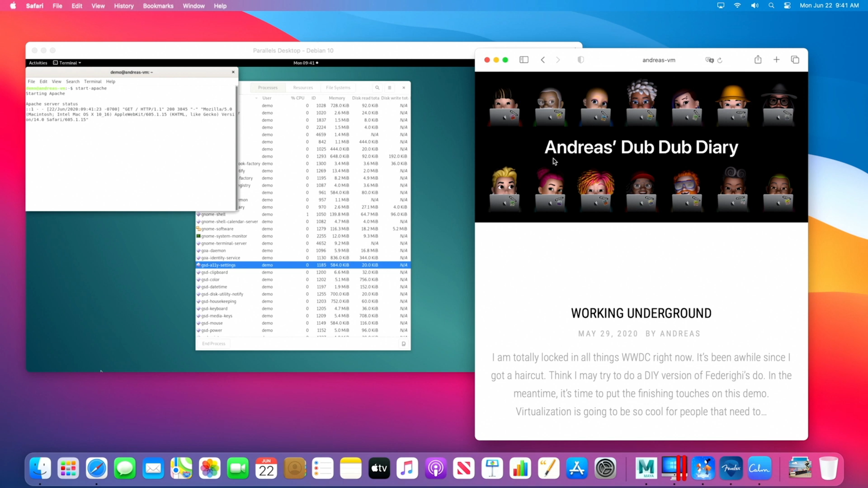Switch to the Resources tab
868x488 pixels.
click(x=302, y=88)
